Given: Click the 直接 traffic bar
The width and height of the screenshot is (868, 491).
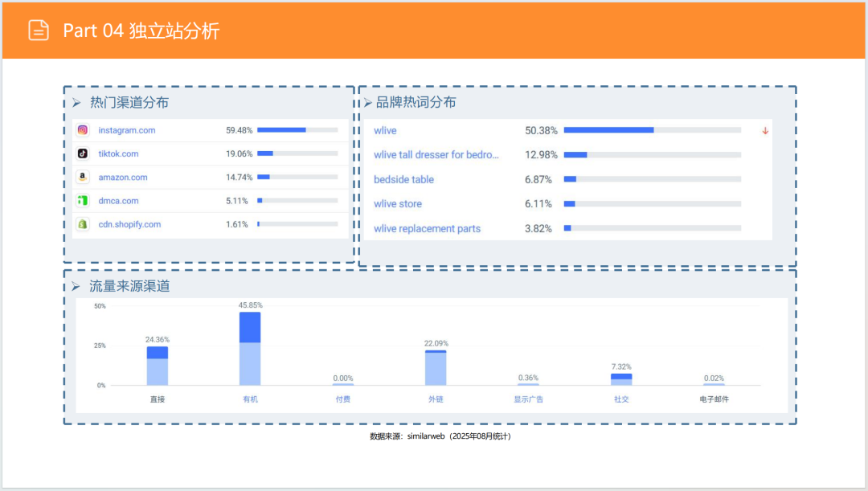Looking at the screenshot, I should point(158,366).
